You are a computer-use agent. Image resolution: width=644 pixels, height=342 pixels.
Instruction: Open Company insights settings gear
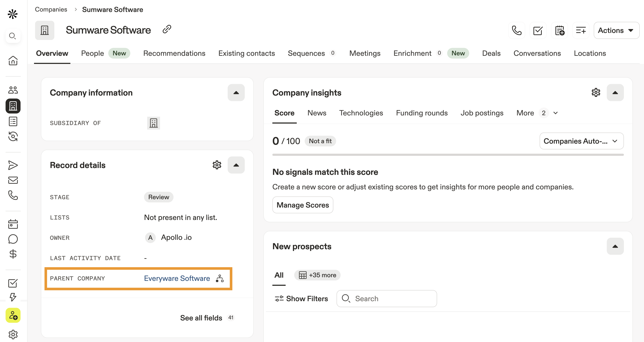(x=596, y=92)
